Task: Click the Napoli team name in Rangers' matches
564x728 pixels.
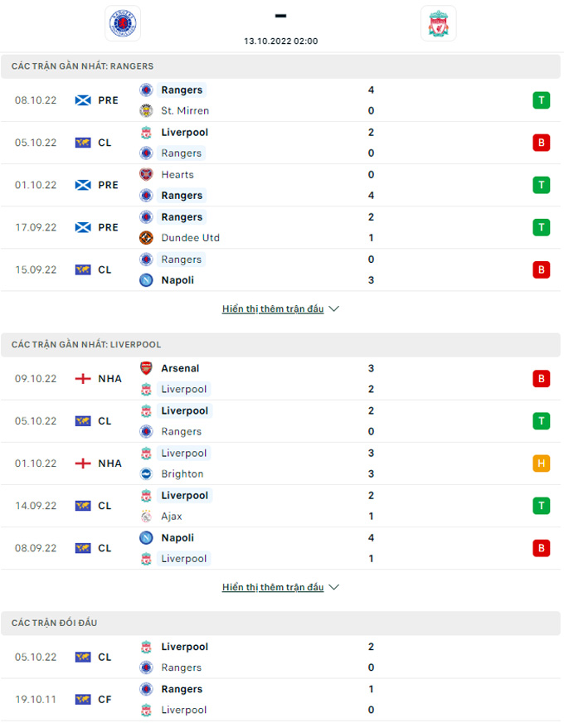Action: coord(177,280)
